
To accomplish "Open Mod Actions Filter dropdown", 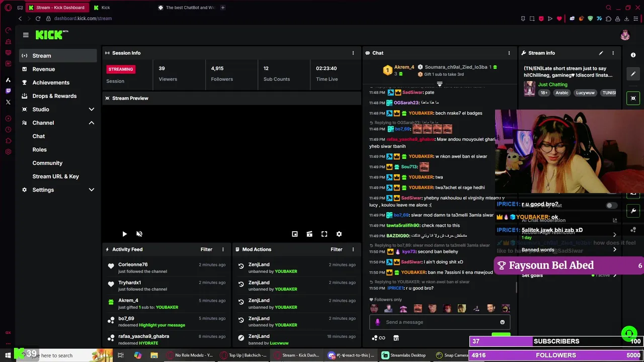I will (337, 249).
